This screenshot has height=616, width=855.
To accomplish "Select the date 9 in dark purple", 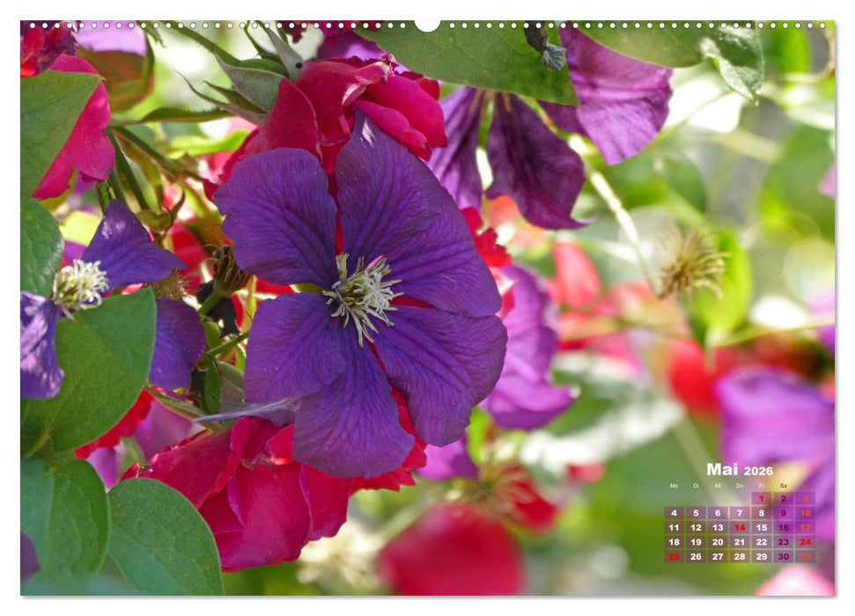I will click(782, 514).
